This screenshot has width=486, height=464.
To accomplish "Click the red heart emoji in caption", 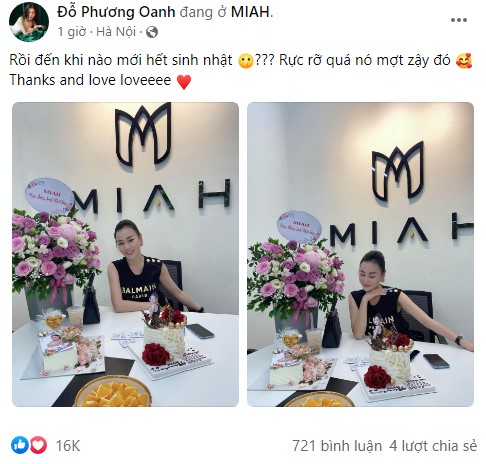I will coord(184,81).
